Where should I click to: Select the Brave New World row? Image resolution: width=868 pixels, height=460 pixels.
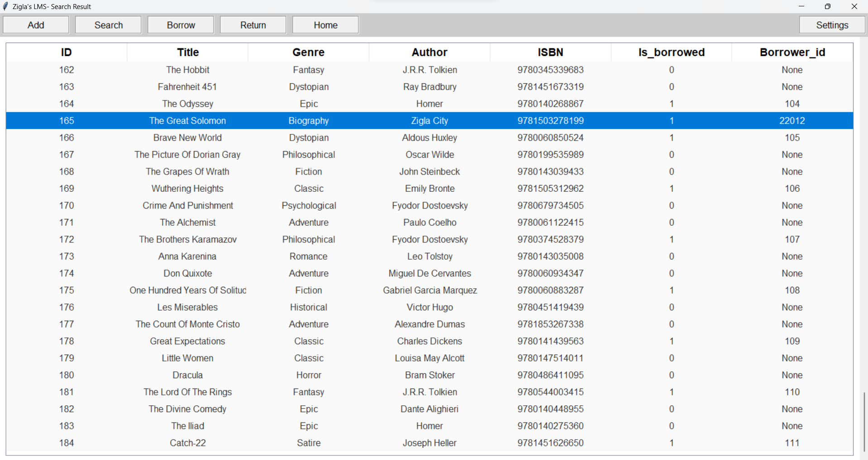187,138
